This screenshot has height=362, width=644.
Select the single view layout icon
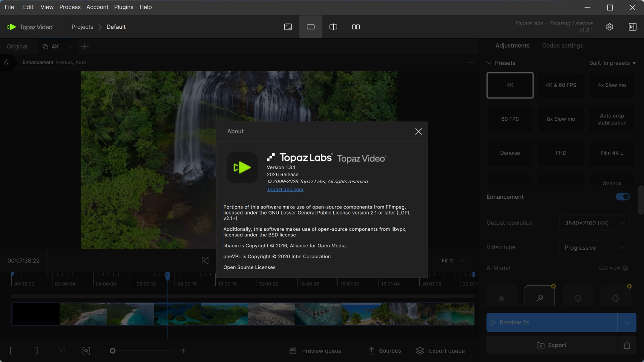[310, 27]
